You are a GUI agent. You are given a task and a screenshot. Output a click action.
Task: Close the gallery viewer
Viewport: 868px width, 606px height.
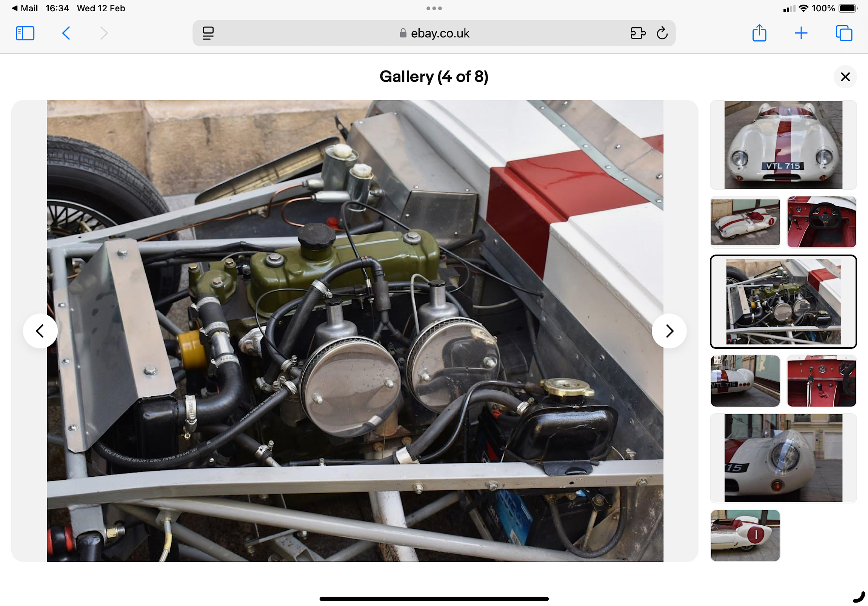click(x=845, y=77)
